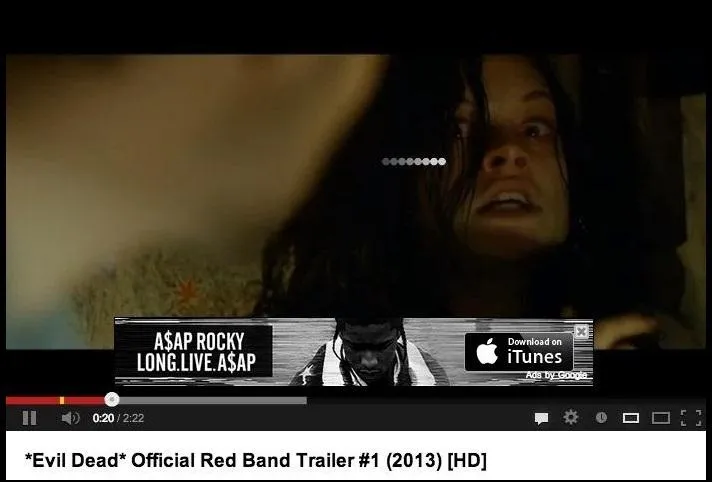The width and height of the screenshot is (712, 482).
Task: Switch to the large player size icon
Action: pos(661,418)
